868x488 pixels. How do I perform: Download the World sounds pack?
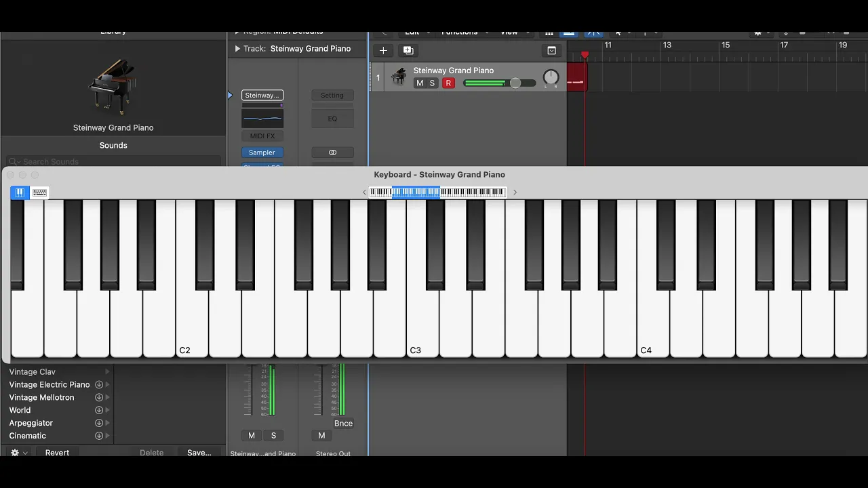[99, 410]
